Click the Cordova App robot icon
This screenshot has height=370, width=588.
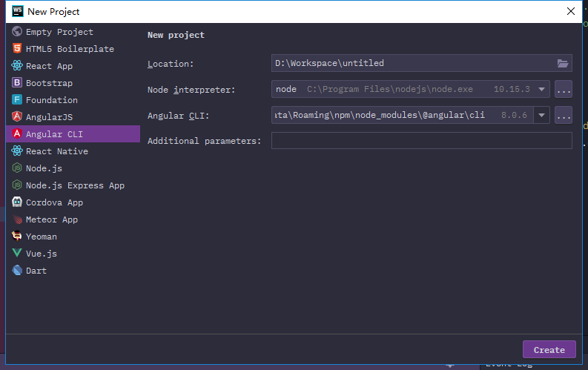click(17, 202)
